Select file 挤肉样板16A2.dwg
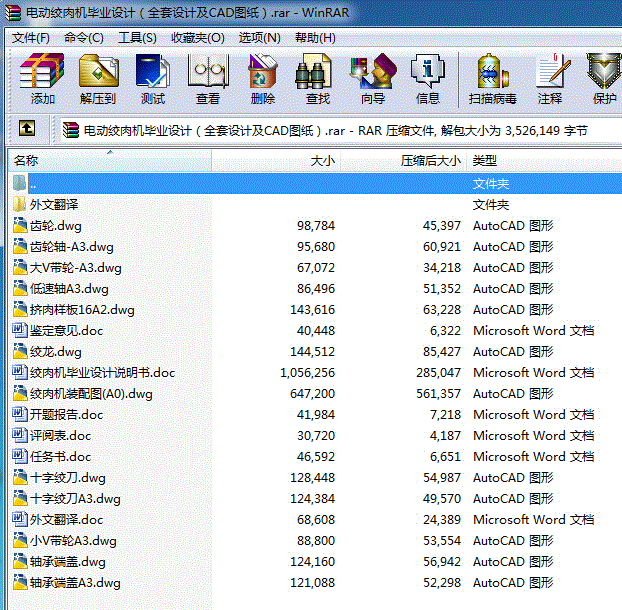The image size is (622, 610). click(82, 310)
